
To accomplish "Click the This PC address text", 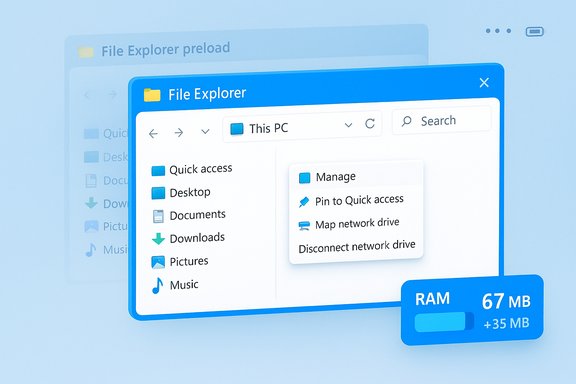I will pos(269,128).
